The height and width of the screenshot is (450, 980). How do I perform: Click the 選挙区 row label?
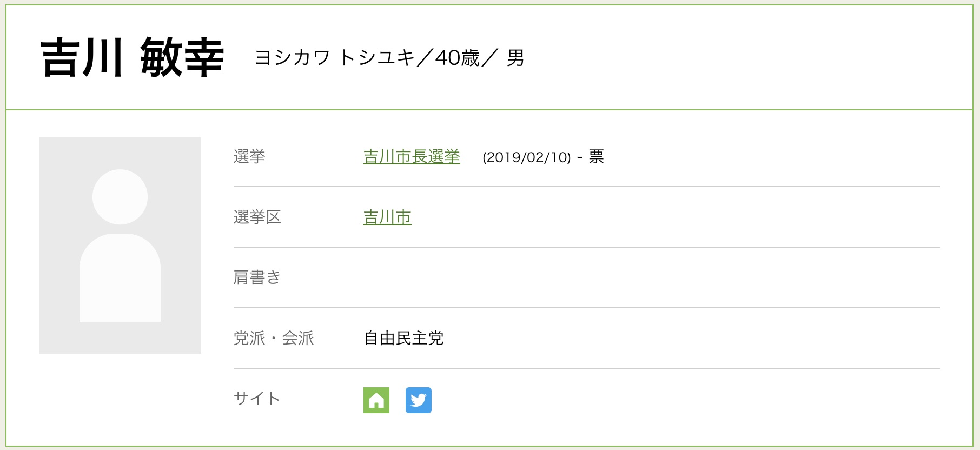pos(257,217)
